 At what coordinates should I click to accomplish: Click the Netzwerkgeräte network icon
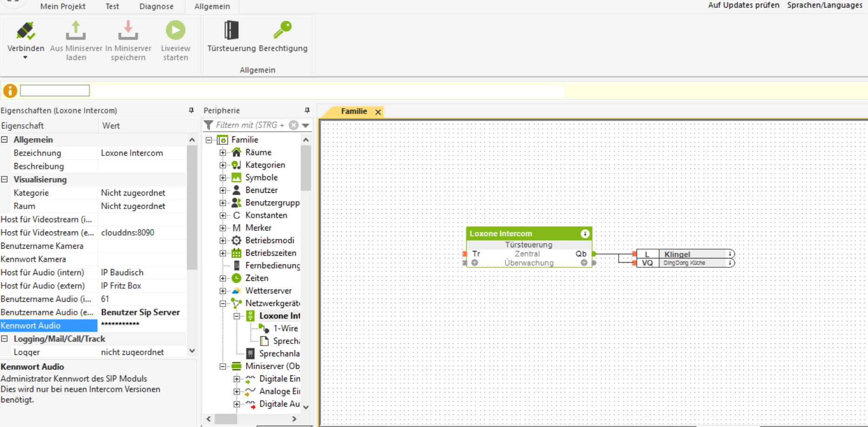pos(236,303)
